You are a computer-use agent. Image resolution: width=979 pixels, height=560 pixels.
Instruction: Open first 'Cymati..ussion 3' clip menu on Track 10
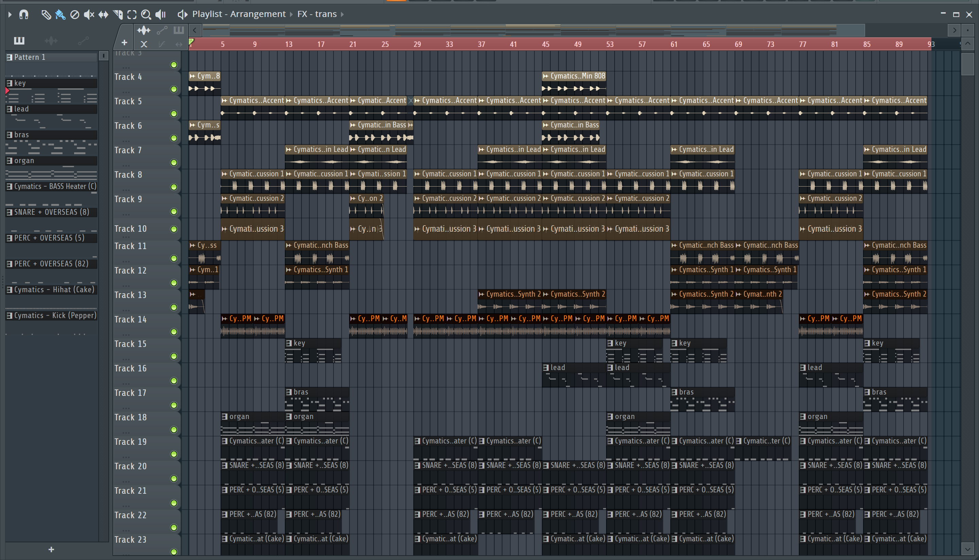pos(224,229)
